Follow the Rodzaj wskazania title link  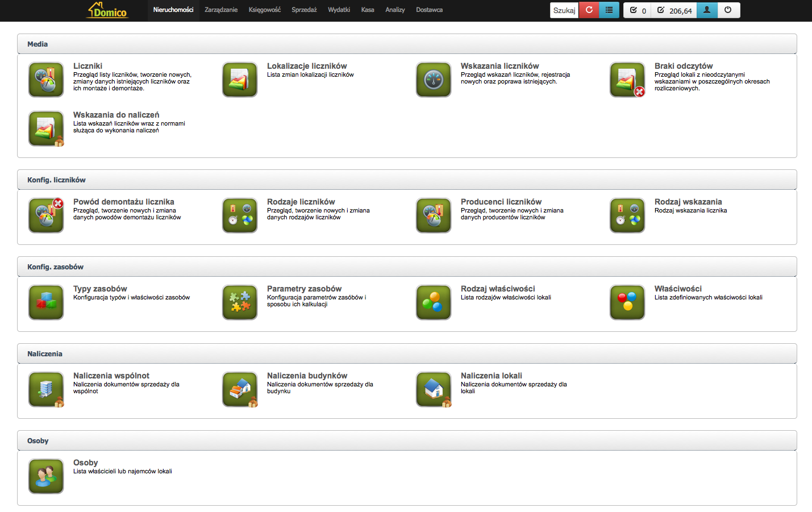click(688, 202)
